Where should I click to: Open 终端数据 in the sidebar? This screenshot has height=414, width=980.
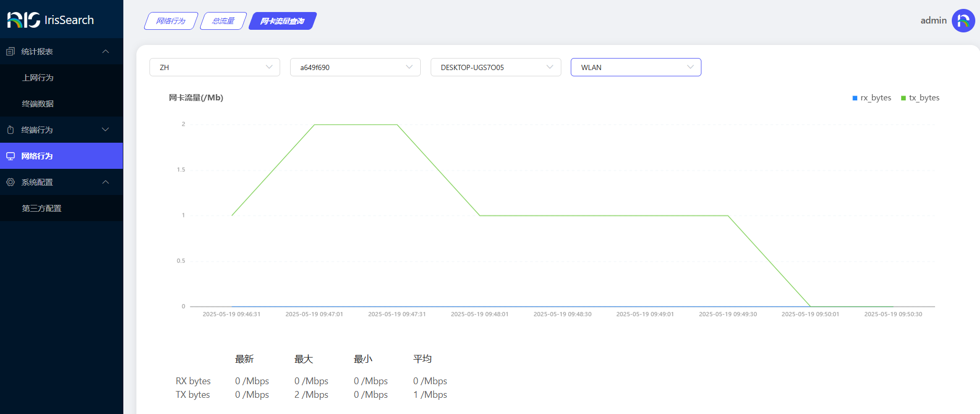click(38, 103)
